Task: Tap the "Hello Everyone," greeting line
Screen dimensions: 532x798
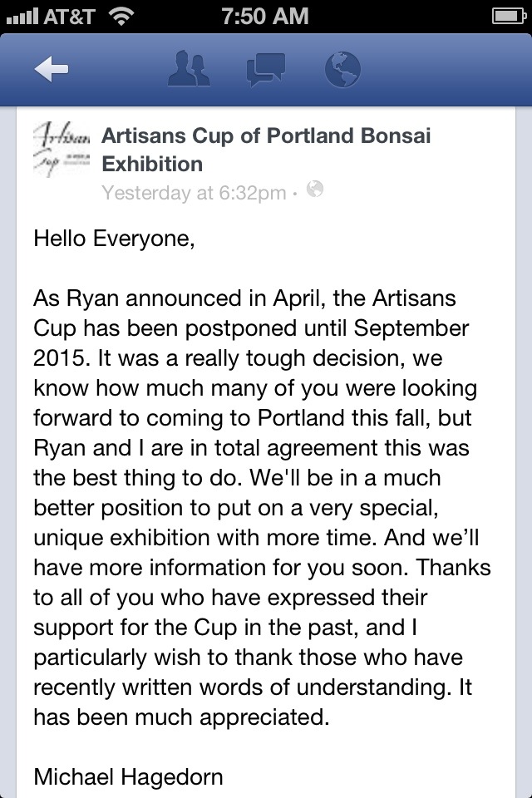Action: (x=114, y=239)
